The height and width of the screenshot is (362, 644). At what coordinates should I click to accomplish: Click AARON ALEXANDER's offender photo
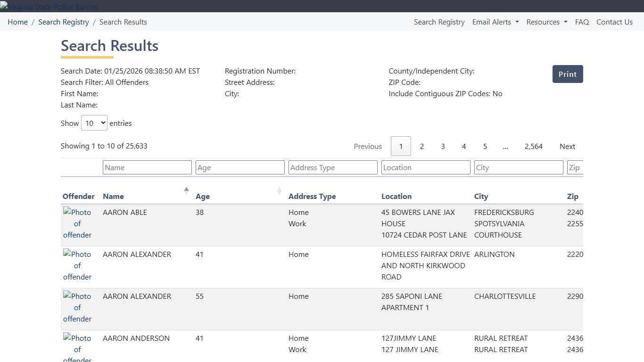click(x=77, y=265)
